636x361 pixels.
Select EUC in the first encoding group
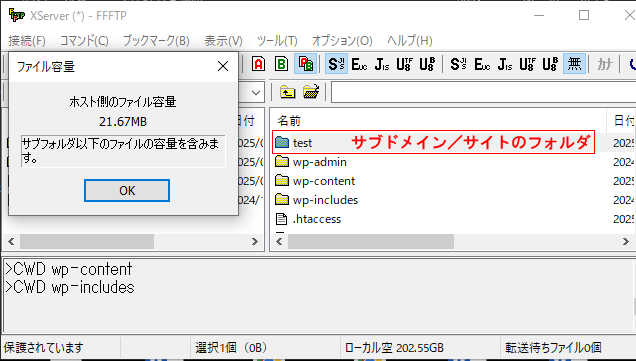pos(360,64)
